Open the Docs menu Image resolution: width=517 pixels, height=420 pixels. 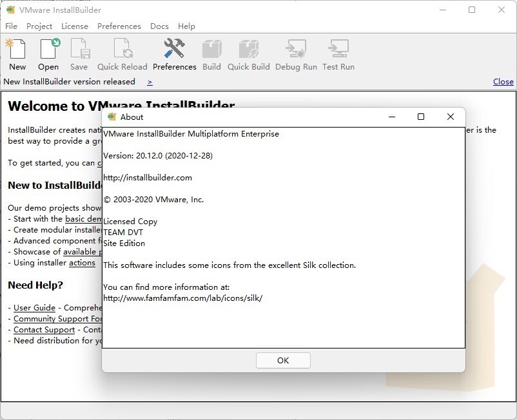159,26
